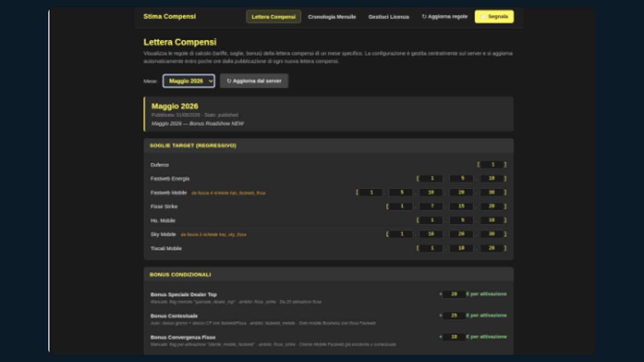Click the orange note beside Sky Mobile
Viewport: 644px width, 362px height.
point(213,234)
